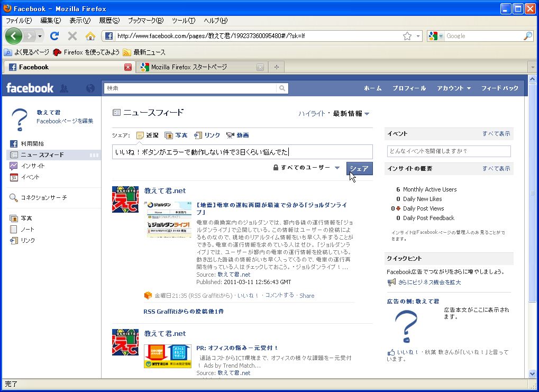Open the notifications globe icon
This screenshot has width=539, height=392.
pyautogui.click(x=90, y=88)
